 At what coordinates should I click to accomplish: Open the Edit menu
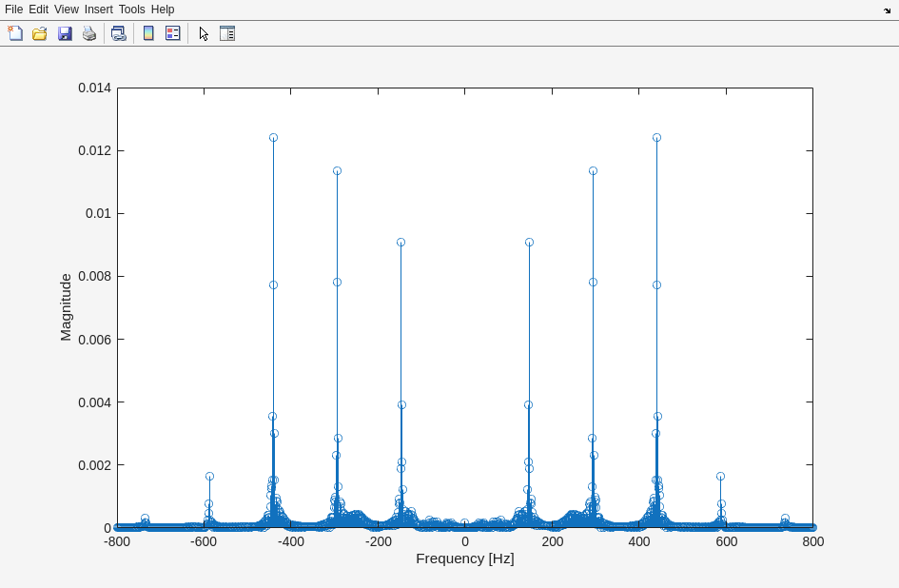38,10
